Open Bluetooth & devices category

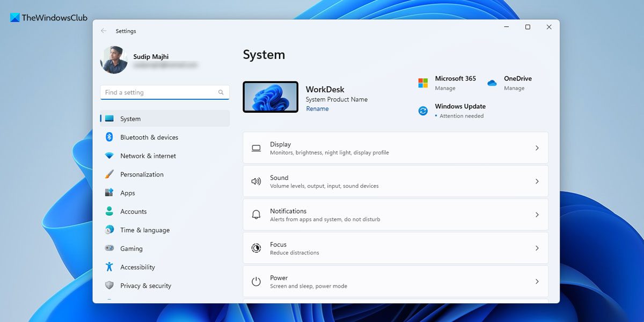(x=165, y=137)
